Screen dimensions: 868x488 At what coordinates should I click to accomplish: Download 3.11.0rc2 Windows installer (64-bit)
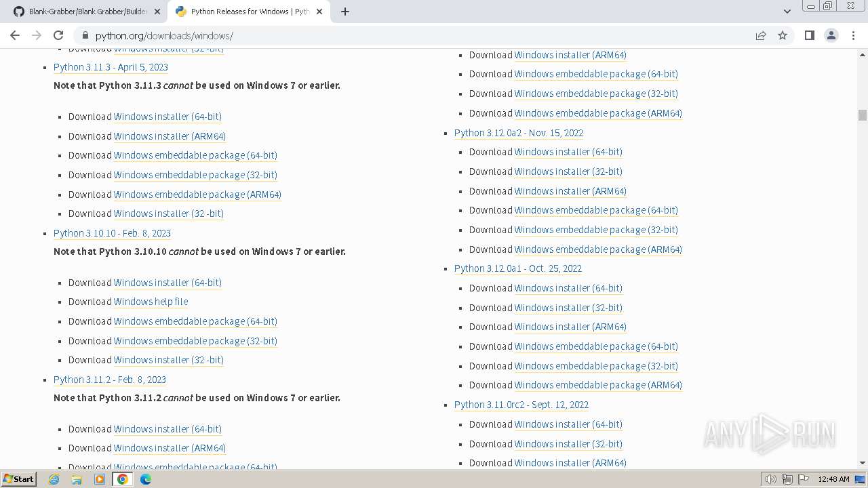(568, 424)
